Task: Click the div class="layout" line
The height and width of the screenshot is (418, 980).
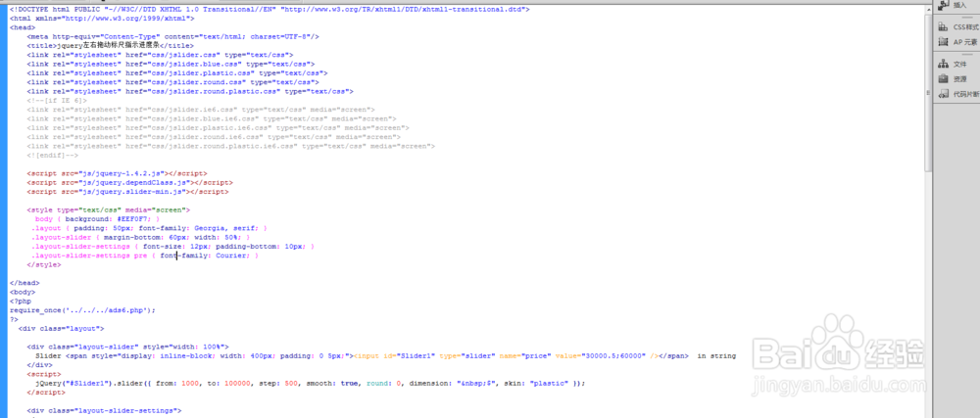Action: (61, 328)
